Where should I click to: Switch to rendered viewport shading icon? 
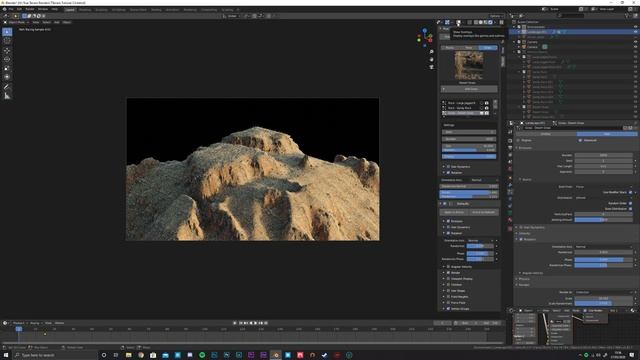coord(490,22)
